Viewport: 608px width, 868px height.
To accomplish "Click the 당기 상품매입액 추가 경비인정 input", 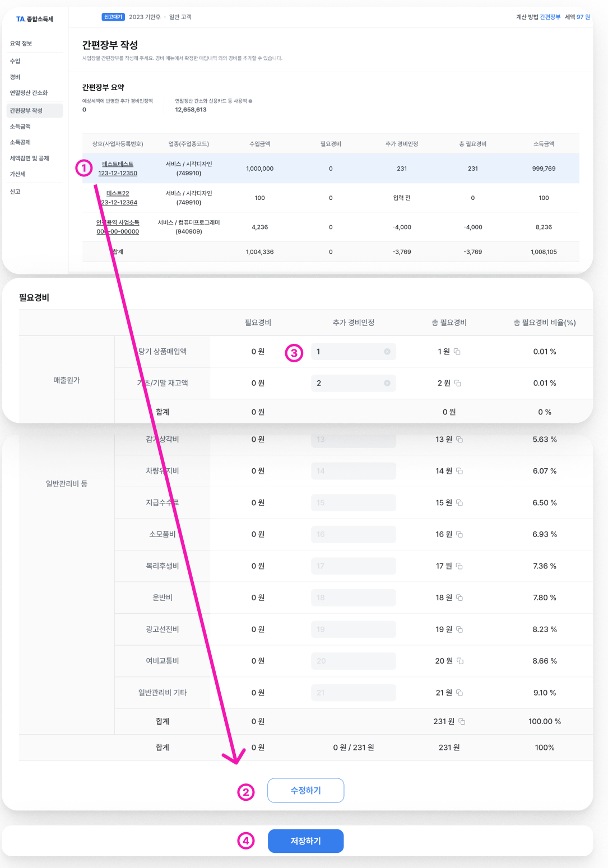I will click(354, 352).
